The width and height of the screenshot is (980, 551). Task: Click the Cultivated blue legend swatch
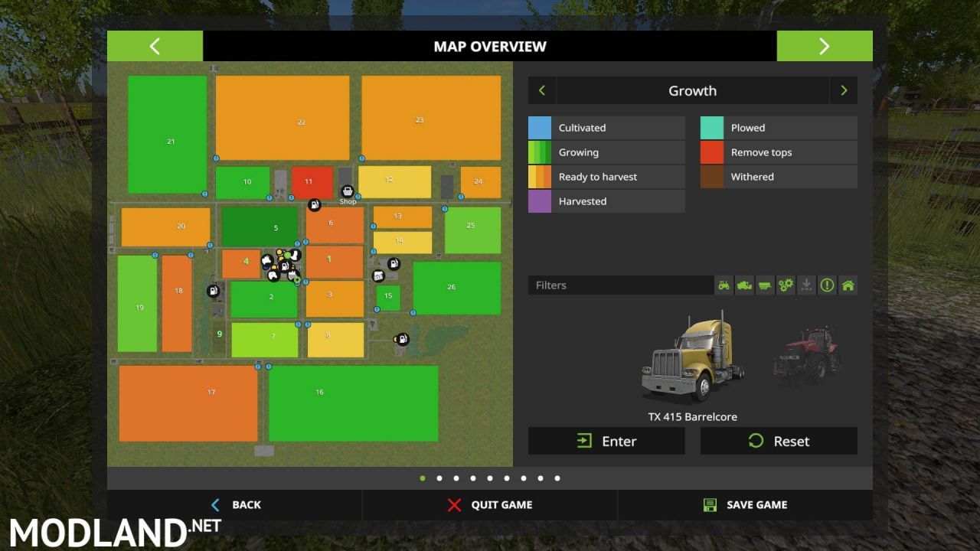click(540, 128)
